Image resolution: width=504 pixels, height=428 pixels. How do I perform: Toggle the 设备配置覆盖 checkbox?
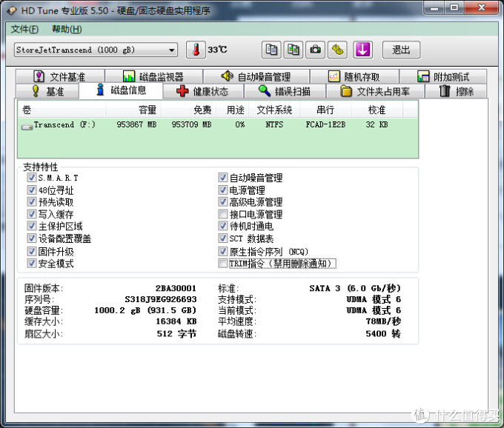click(x=31, y=238)
